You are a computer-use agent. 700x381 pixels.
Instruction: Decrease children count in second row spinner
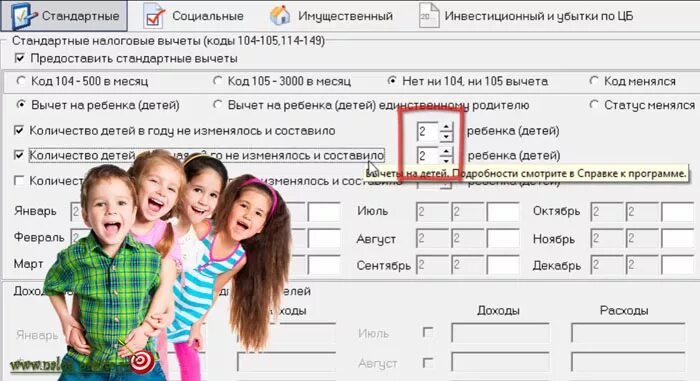coord(446,160)
